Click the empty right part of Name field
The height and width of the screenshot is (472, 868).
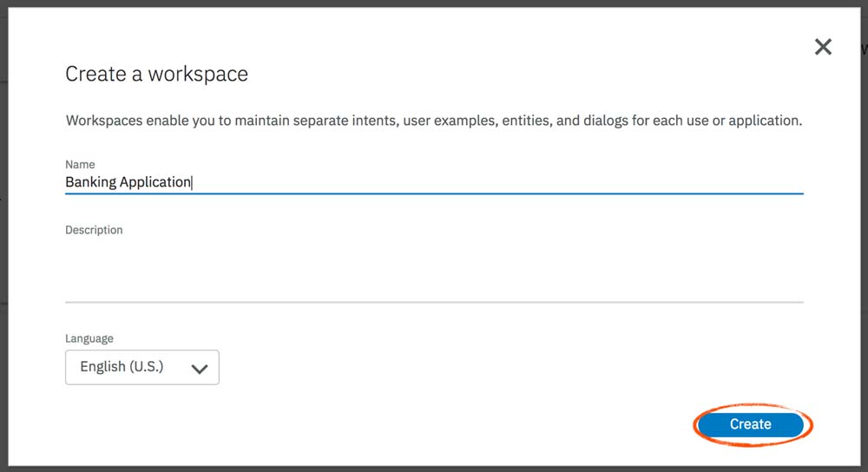tap(608, 182)
